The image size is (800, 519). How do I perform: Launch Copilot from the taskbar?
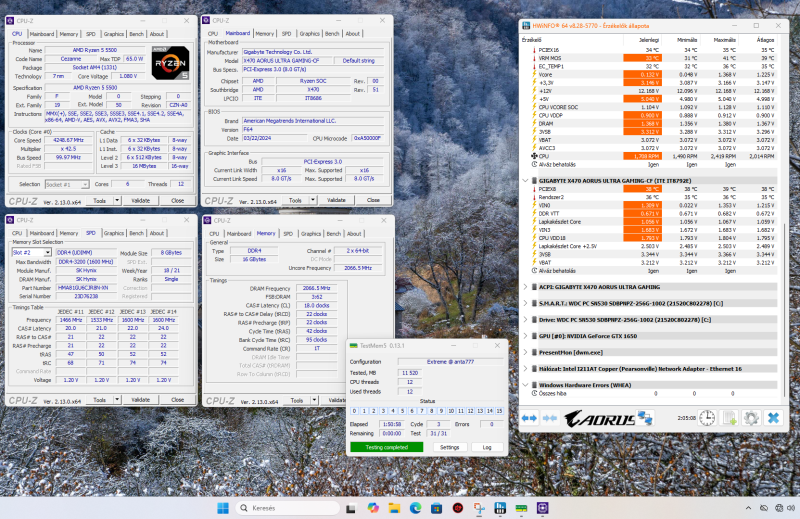pos(373,508)
